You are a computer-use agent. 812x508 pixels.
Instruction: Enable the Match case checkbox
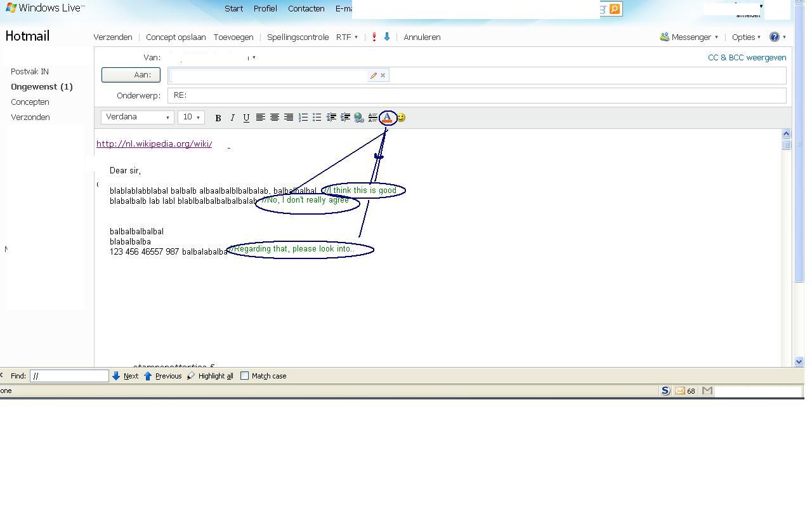[x=245, y=376]
